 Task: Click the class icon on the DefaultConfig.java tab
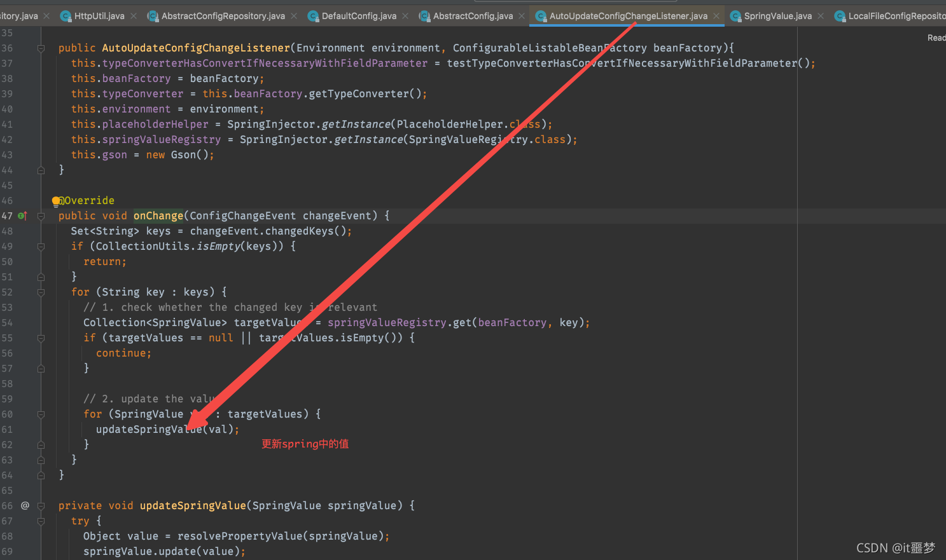pos(313,16)
